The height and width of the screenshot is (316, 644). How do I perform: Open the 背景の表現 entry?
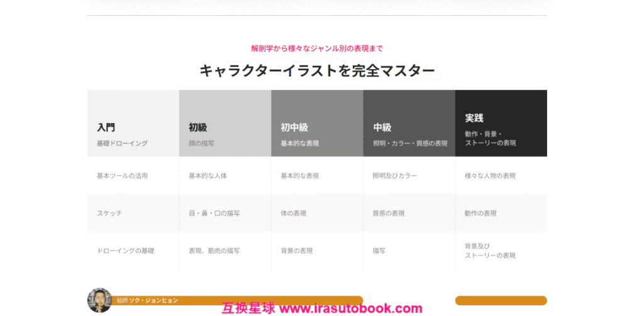pyautogui.click(x=296, y=251)
